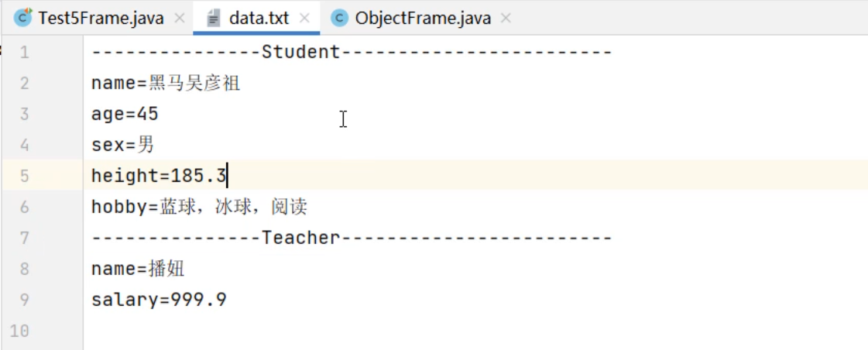Click line number 10 in the gutter
The image size is (868, 350).
pos(20,331)
